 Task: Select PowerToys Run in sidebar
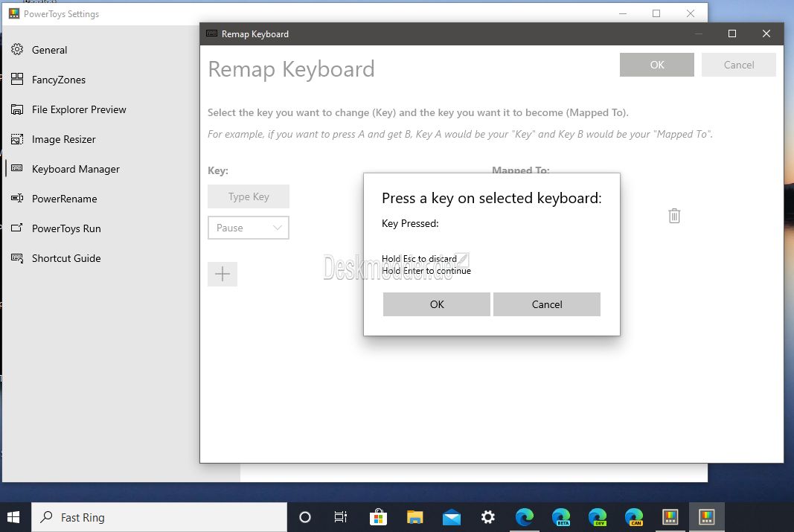(66, 228)
